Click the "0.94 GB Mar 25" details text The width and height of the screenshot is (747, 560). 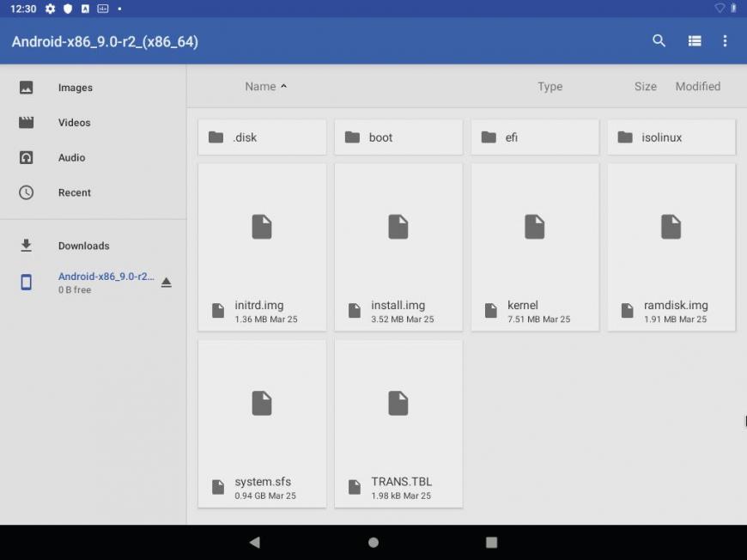[x=265, y=496]
